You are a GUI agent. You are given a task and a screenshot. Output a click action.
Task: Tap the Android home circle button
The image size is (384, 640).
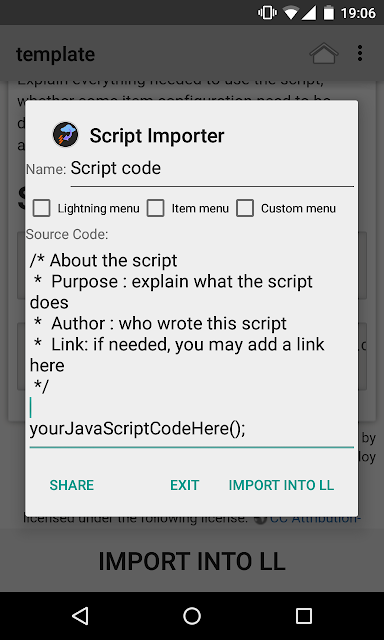tap(192, 616)
